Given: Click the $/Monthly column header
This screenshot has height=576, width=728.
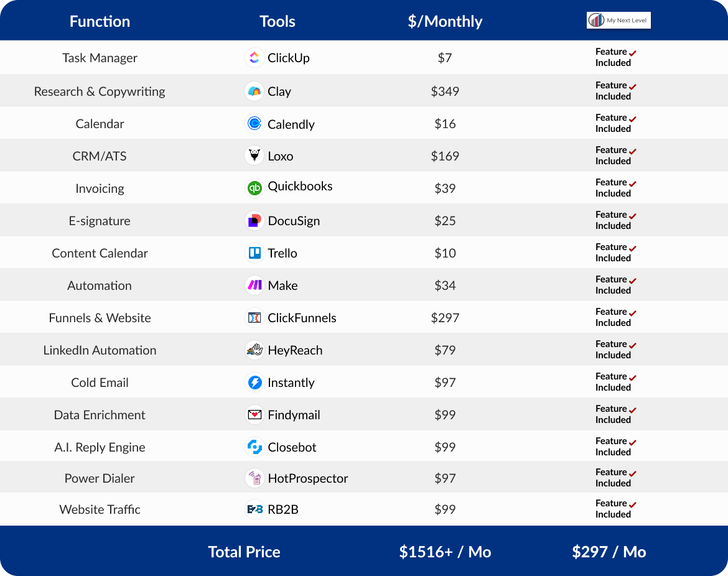Looking at the screenshot, I should click(x=445, y=21).
